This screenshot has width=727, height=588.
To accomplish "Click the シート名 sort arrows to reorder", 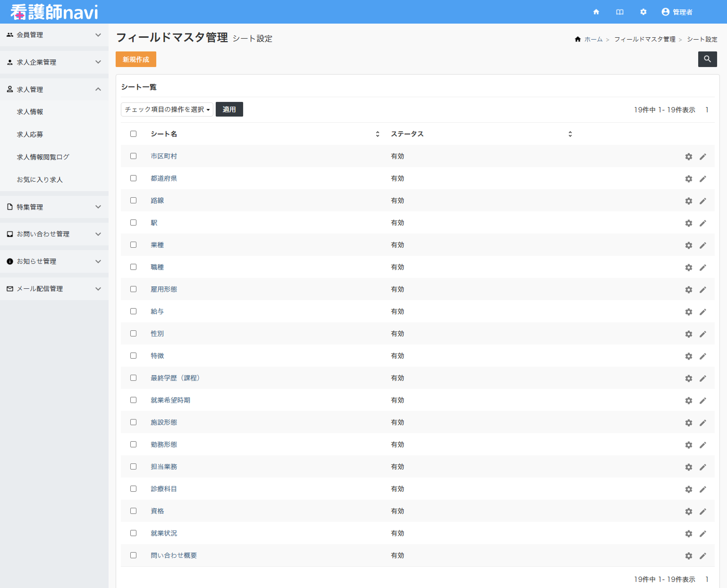I will point(378,134).
